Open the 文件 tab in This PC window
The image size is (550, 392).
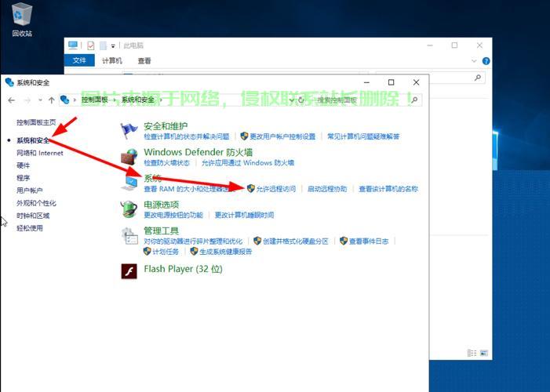[79, 60]
